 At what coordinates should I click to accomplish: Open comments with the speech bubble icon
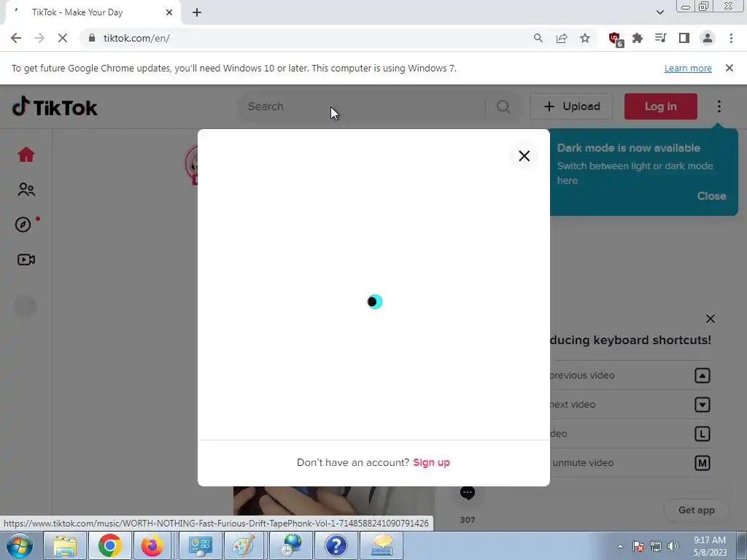click(468, 493)
